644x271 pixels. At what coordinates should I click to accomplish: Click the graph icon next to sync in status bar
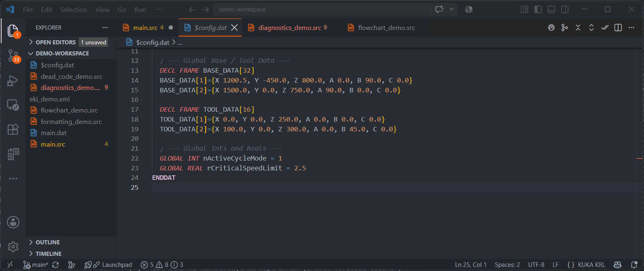tap(71, 265)
